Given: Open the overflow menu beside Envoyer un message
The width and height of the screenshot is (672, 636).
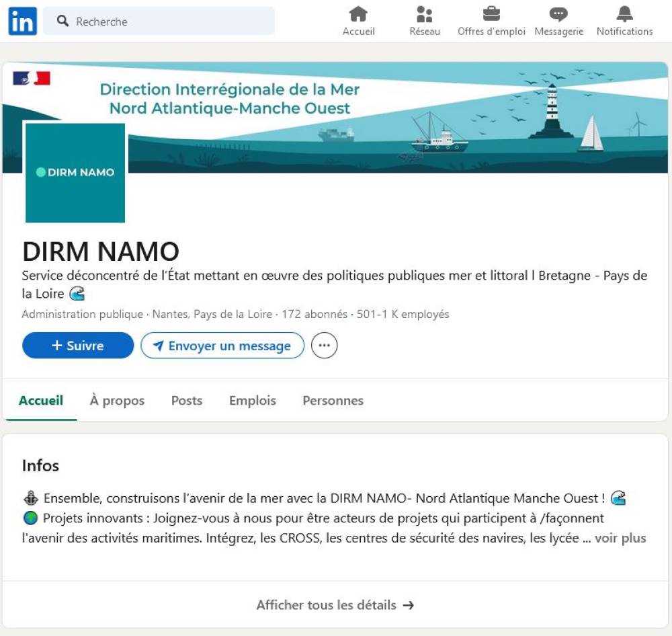Looking at the screenshot, I should point(325,345).
